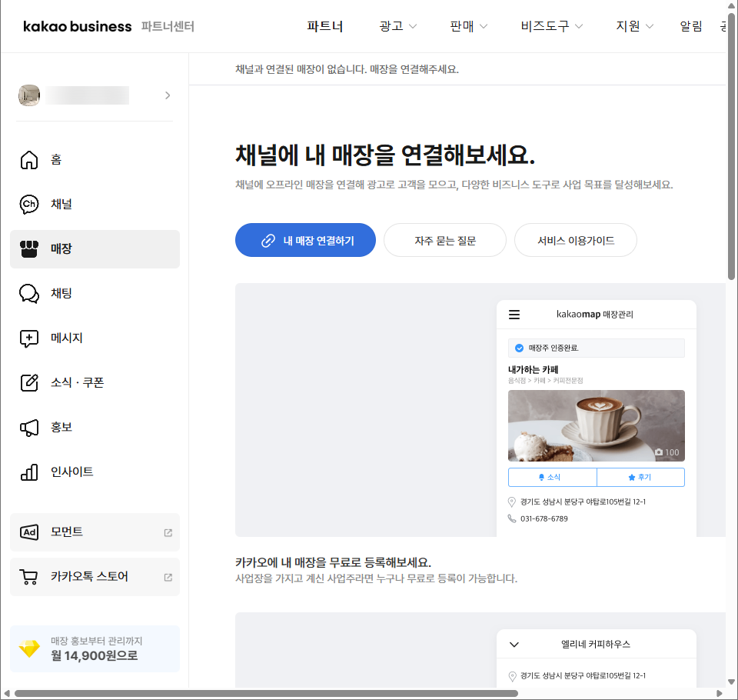Click the location pin icon by first address
This screenshot has width=738, height=700.
[x=512, y=502]
